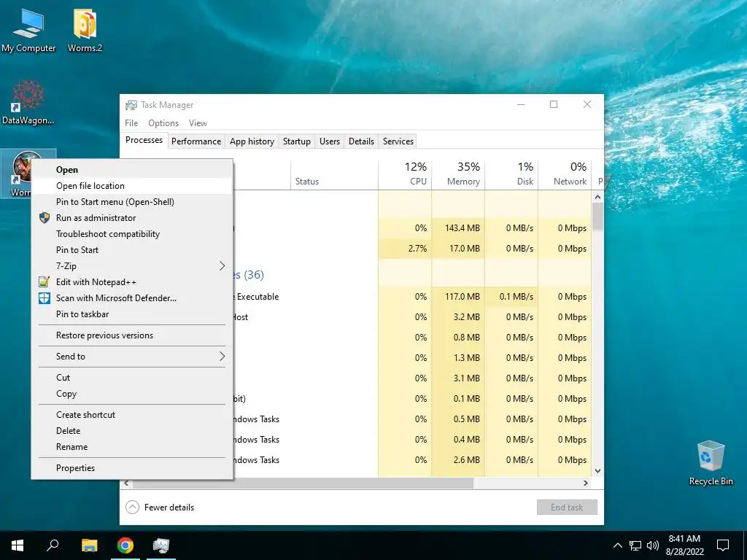The image size is (747, 560).
Task: Switch to the Processes tab
Action: (x=144, y=140)
